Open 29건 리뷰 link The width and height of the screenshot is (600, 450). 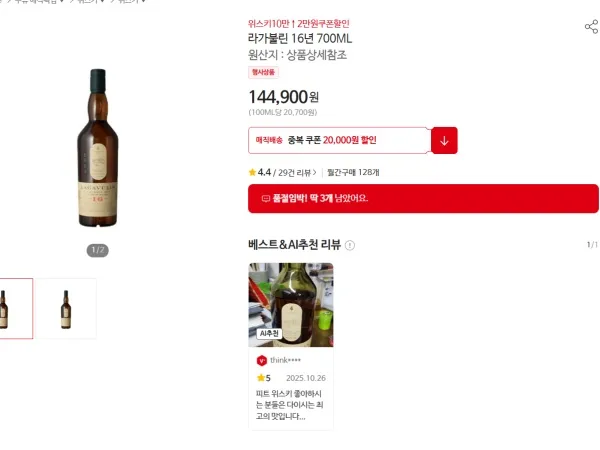point(297,173)
